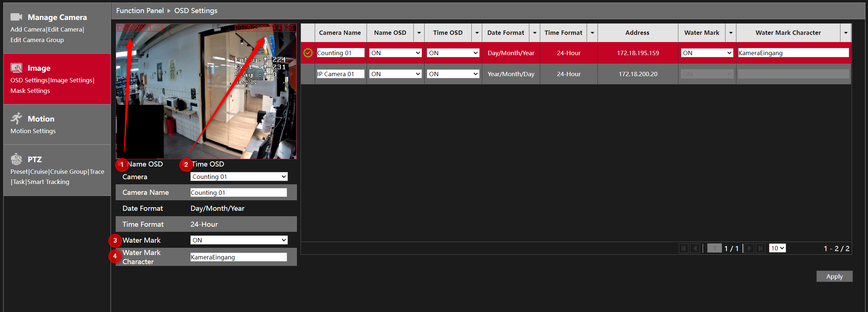Open the page size dropdown showing 10
The image size is (868, 312).
777,248
